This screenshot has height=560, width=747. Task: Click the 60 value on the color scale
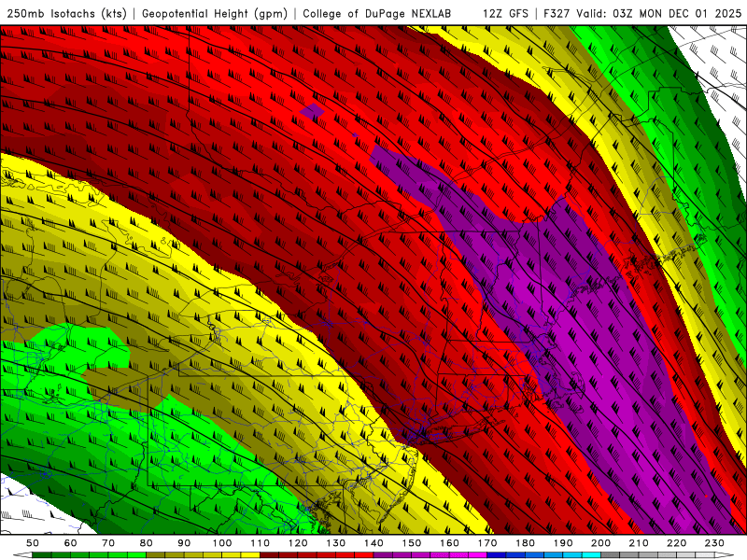71,543
